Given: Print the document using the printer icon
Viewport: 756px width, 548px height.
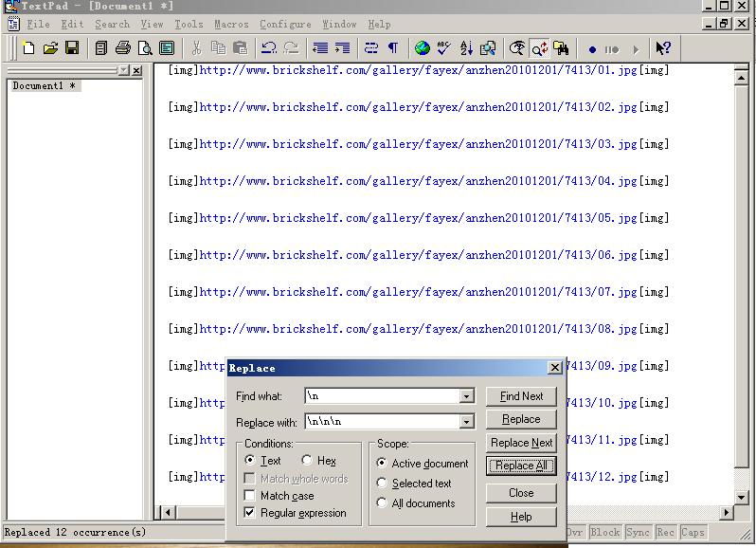Looking at the screenshot, I should (x=123, y=48).
